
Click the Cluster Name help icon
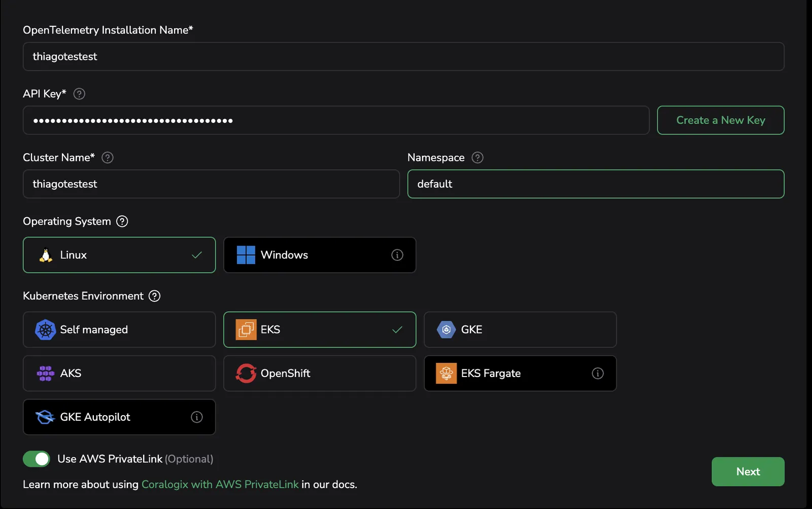click(x=108, y=158)
